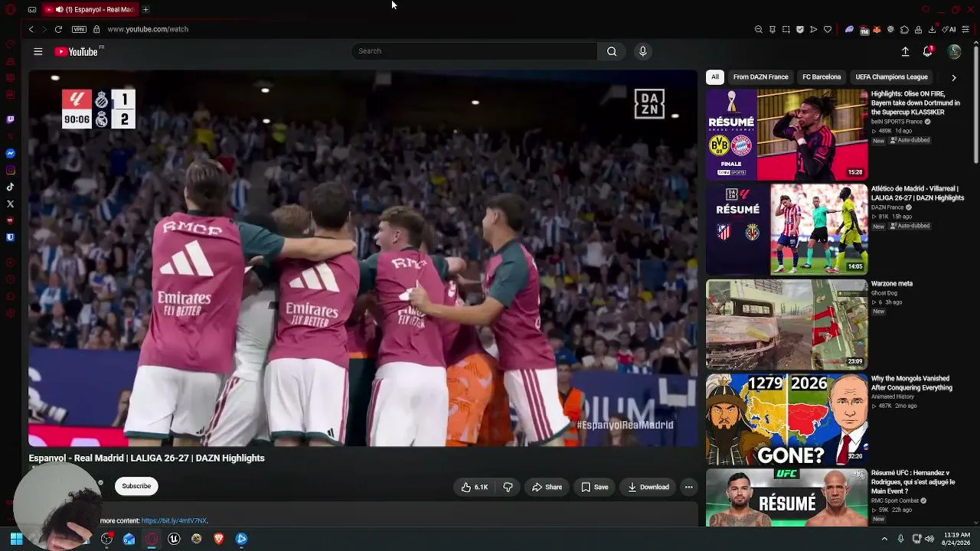Open a new browser tab
Image resolution: width=980 pixels, height=551 pixels.
pos(145,9)
